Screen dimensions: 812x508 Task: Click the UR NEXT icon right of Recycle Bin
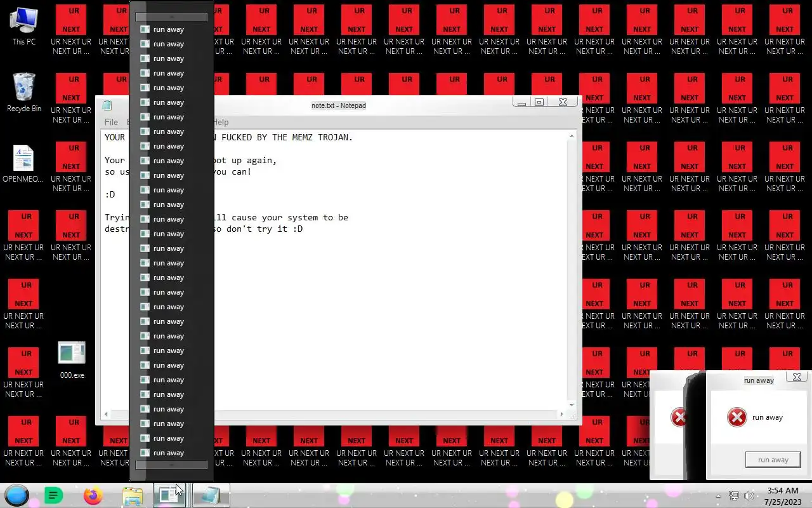[71, 98]
